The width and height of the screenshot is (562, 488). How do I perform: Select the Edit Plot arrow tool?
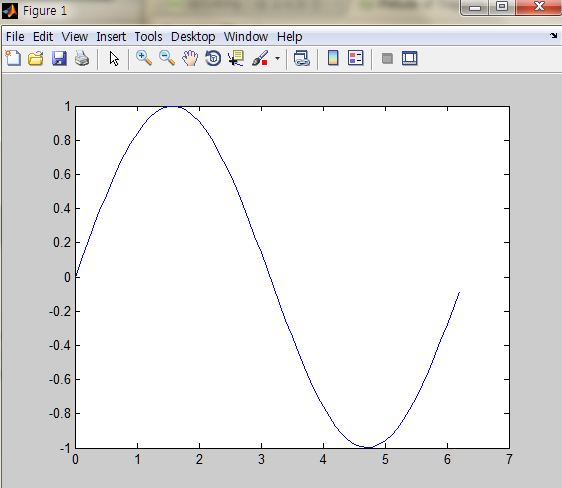click(114, 58)
